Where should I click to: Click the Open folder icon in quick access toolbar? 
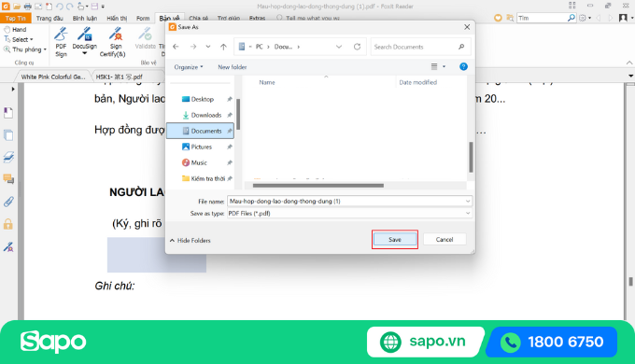click(17, 7)
